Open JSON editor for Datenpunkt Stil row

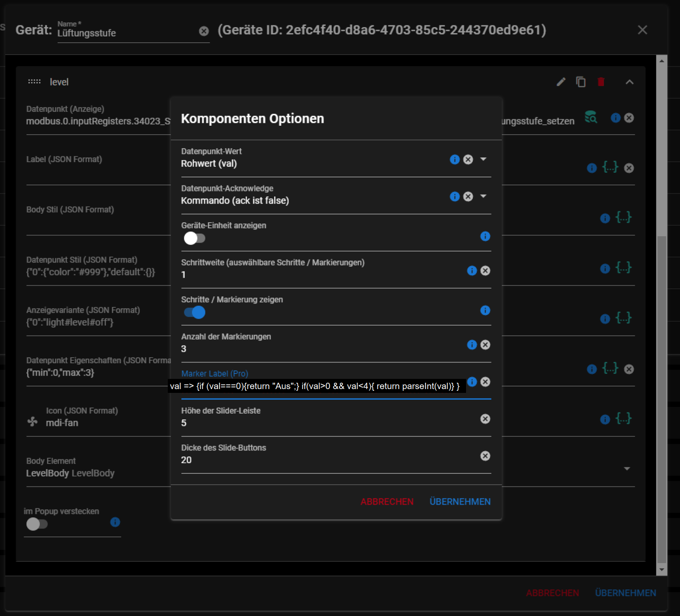click(624, 267)
